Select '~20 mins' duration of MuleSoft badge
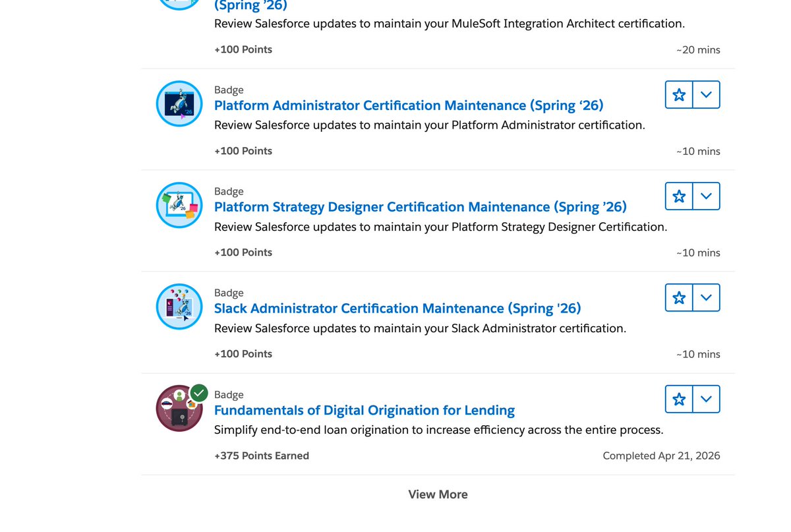The image size is (791, 532). click(698, 50)
